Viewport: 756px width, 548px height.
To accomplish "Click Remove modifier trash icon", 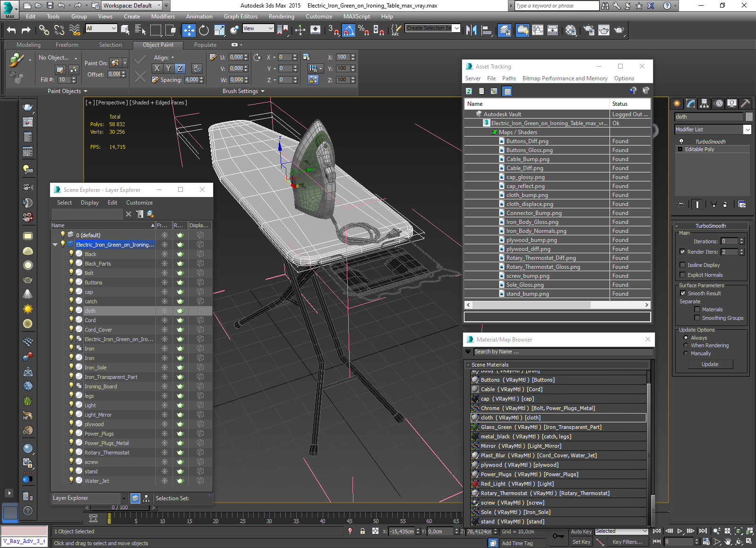I will pyautogui.click(x=725, y=205).
